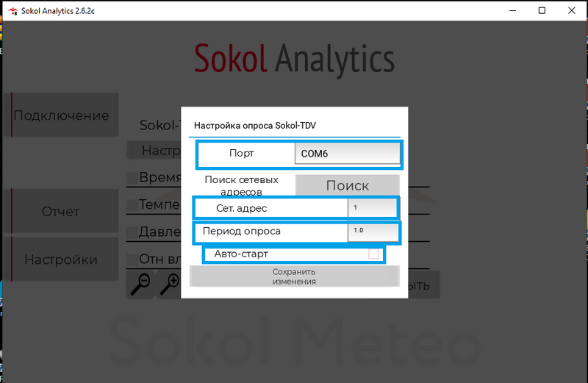Click the Порт label
Viewport: 588px width, 383px height.
coord(242,153)
